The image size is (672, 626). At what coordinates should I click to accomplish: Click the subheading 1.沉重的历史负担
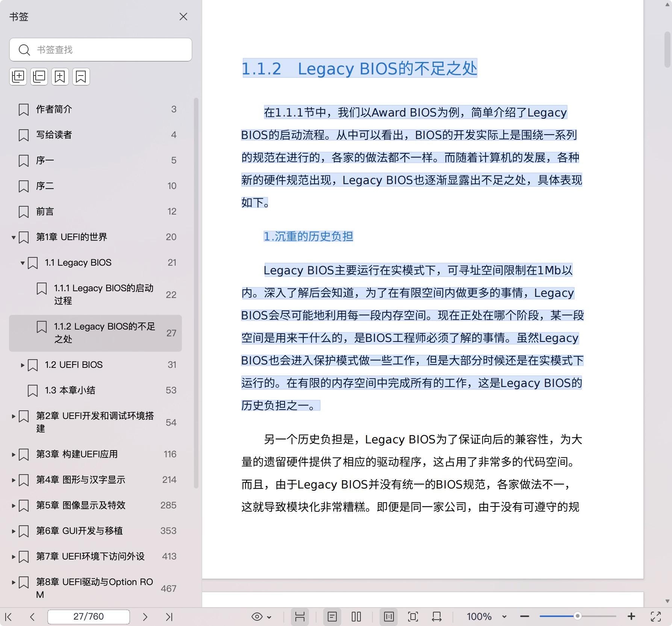click(x=308, y=236)
